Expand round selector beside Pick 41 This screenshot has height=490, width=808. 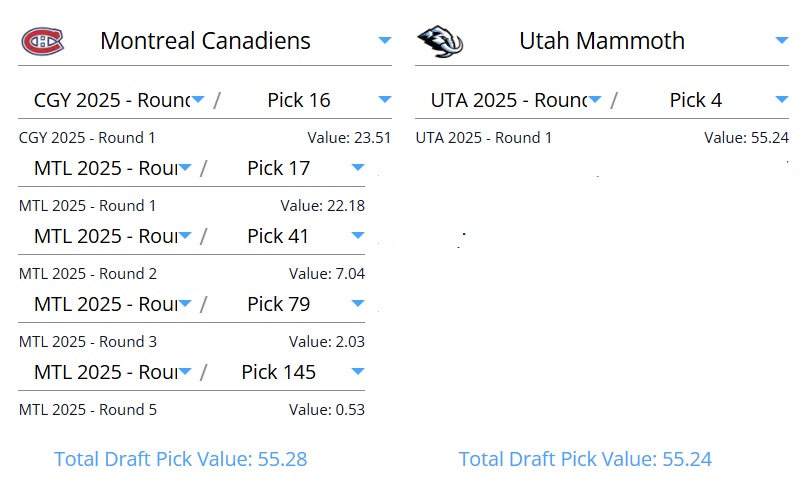(x=185, y=236)
